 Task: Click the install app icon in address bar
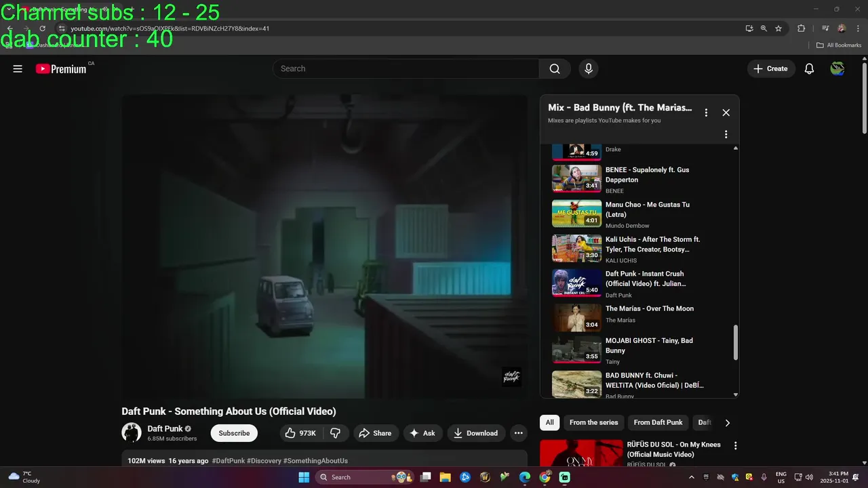click(749, 28)
